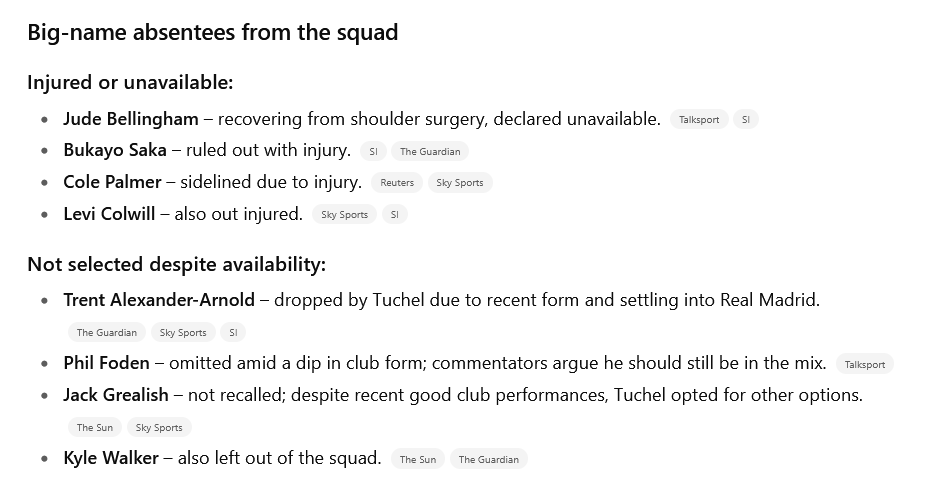Open The Sun chip under Jack Grealish
The width and height of the screenshot is (932, 499).
point(95,427)
